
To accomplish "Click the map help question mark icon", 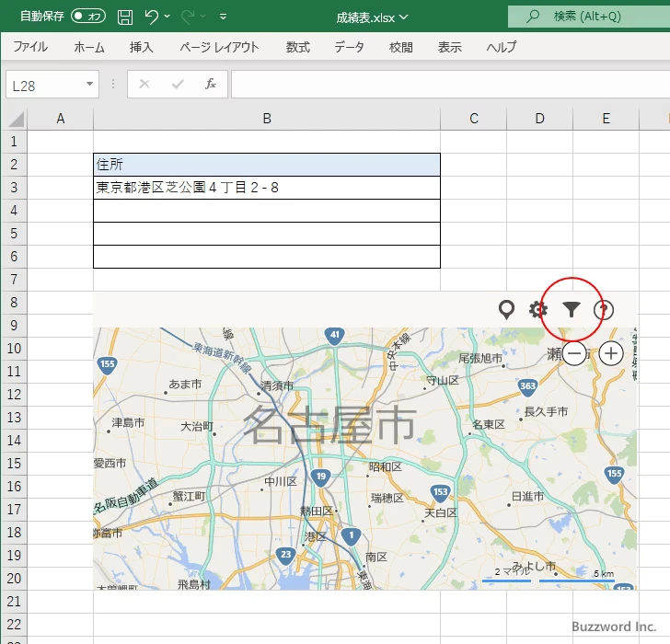I will [x=604, y=310].
